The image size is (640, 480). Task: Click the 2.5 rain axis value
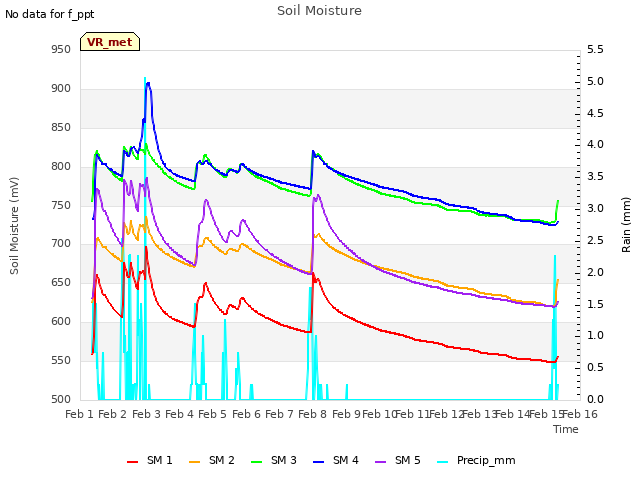click(595, 240)
